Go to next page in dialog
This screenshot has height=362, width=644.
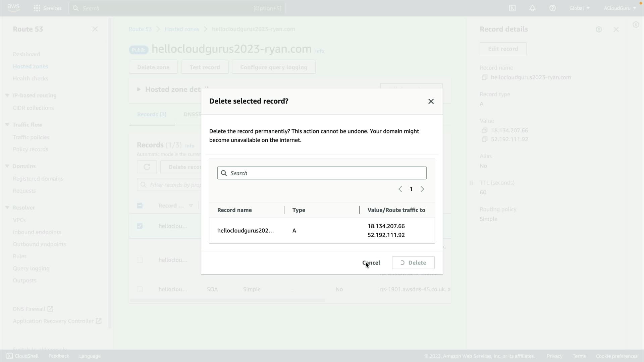pyautogui.click(x=422, y=189)
